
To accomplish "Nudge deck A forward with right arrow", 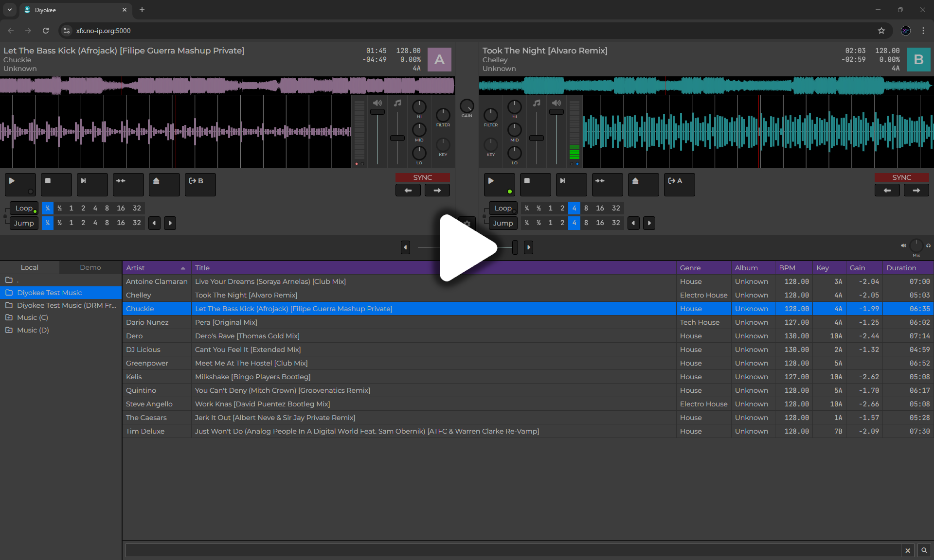I will point(437,191).
